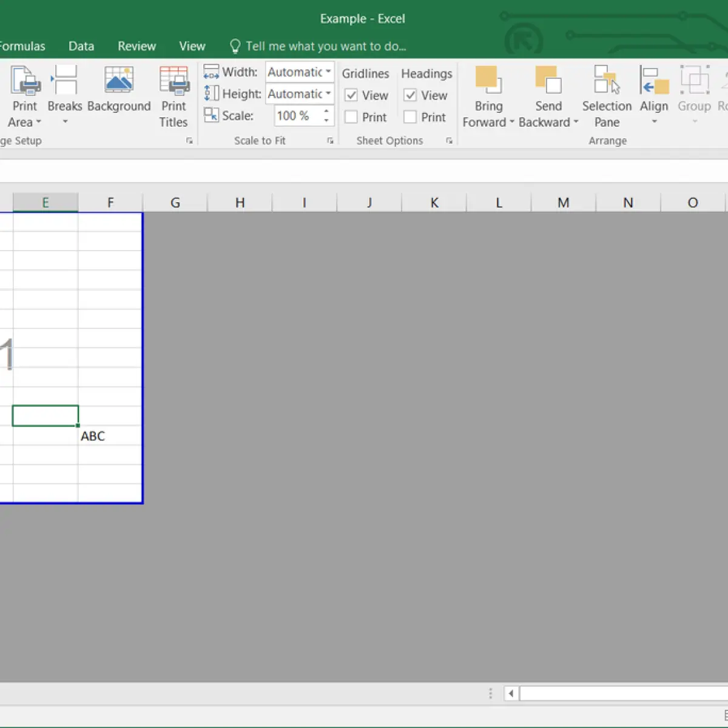Select column J header
This screenshot has height=728, width=728.
pos(369,203)
